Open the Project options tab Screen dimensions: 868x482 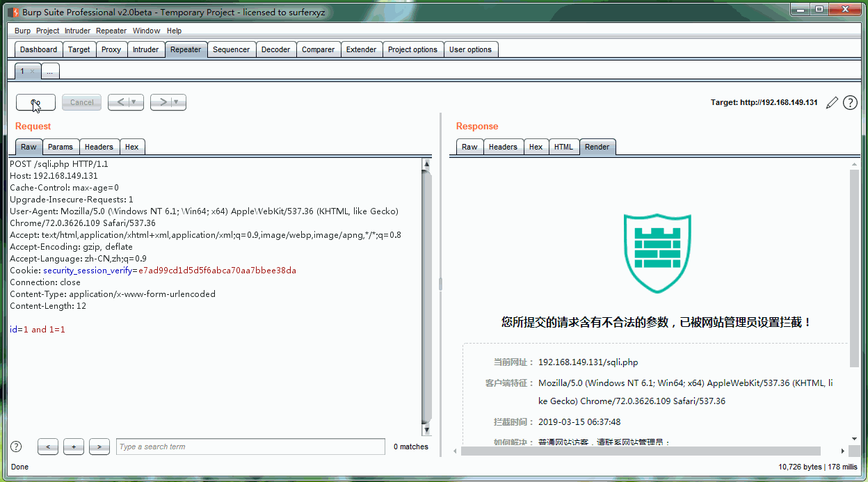click(413, 49)
